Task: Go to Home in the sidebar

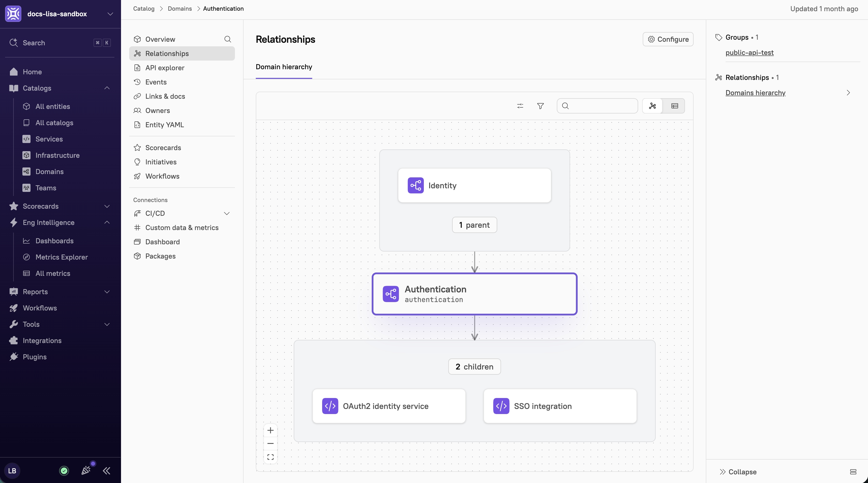Action: pos(32,72)
